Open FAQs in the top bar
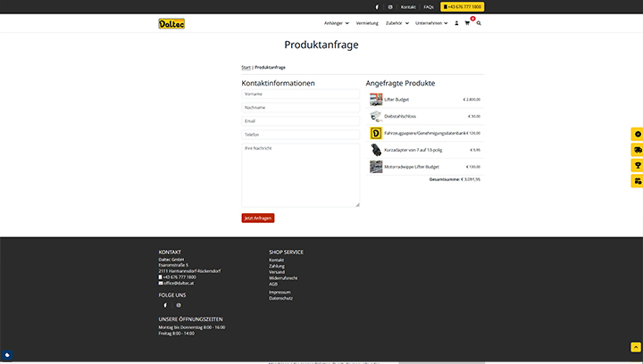 pos(429,6)
